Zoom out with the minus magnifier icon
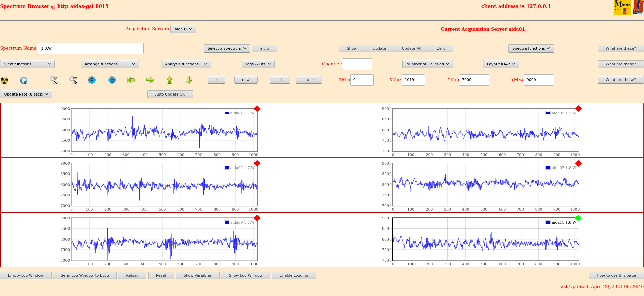 [73, 80]
